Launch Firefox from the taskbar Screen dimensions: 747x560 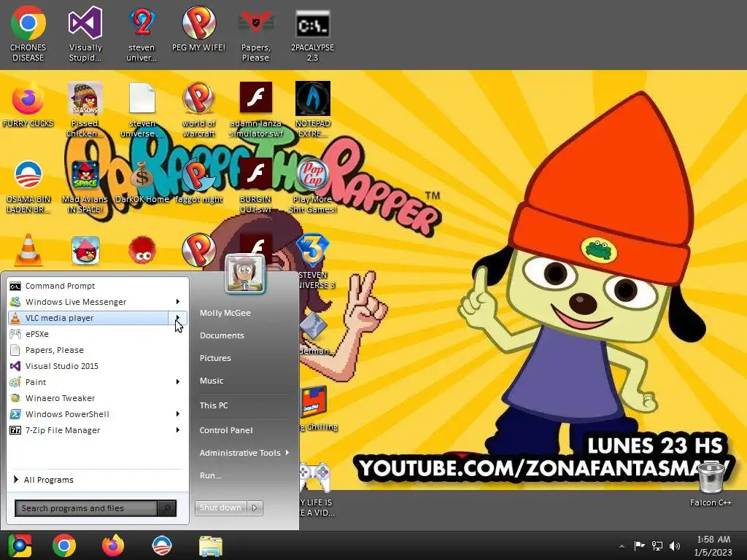click(x=113, y=545)
